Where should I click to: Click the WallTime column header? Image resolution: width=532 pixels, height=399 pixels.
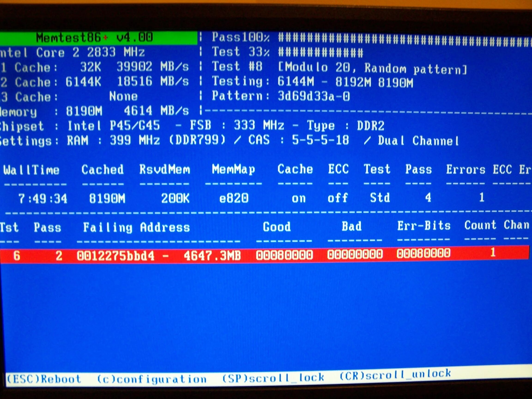[x=31, y=170]
